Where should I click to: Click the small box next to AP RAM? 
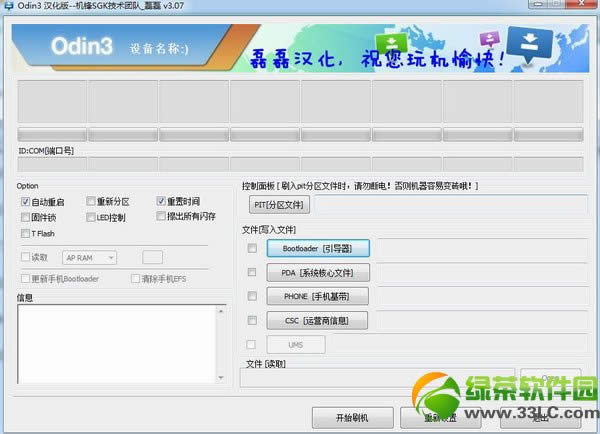[x=152, y=257]
